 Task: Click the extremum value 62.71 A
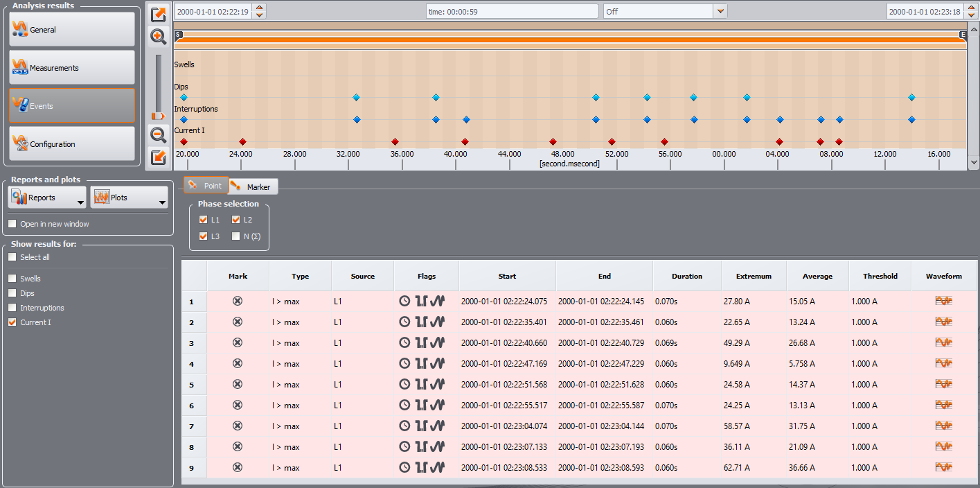[737, 468]
